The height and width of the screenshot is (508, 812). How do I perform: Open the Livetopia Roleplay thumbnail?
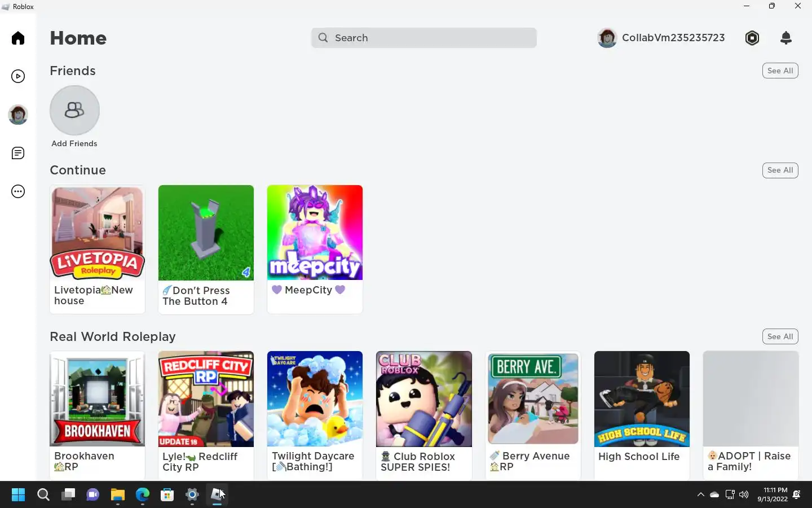(x=97, y=233)
